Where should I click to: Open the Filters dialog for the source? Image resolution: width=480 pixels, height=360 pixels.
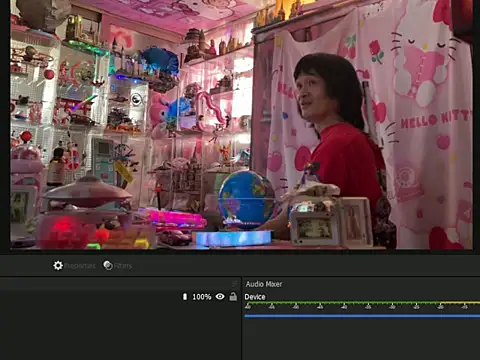[x=117, y=266]
